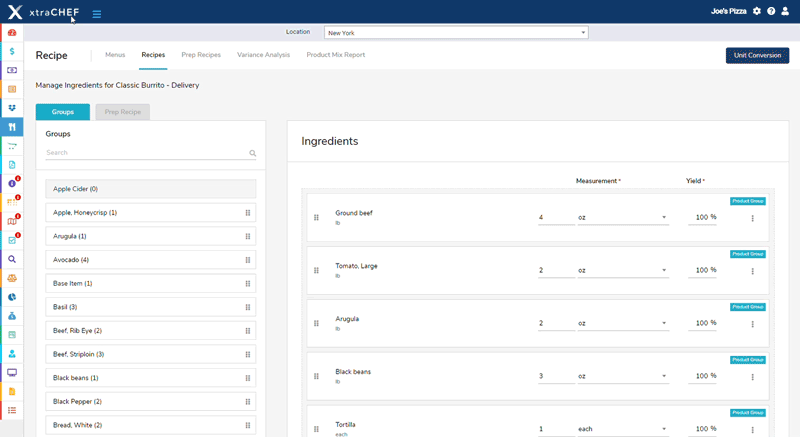Open the purple magnifier sidebar icon
Viewport: 800px width, 437px height.
click(x=12, y=259)
